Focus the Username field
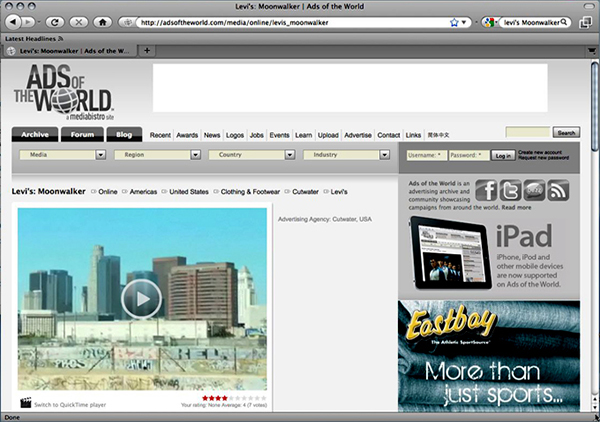600x422 pixels. [426, 155]
